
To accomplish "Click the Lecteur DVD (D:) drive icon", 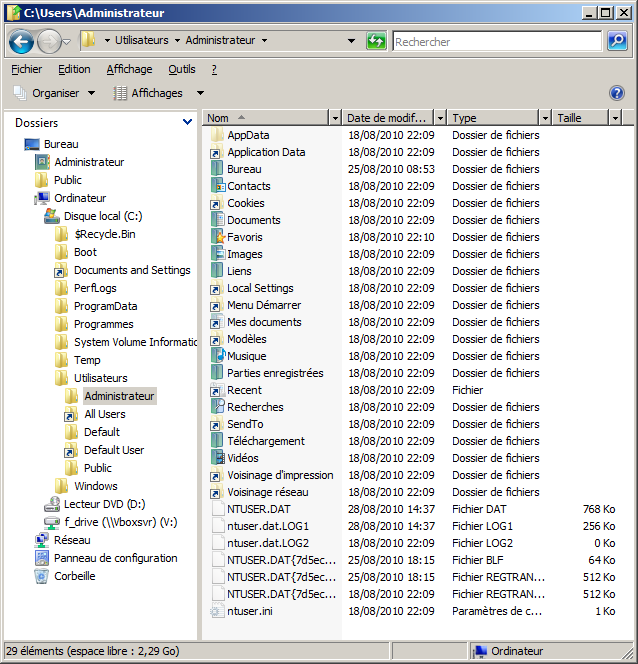I will 52,504.
